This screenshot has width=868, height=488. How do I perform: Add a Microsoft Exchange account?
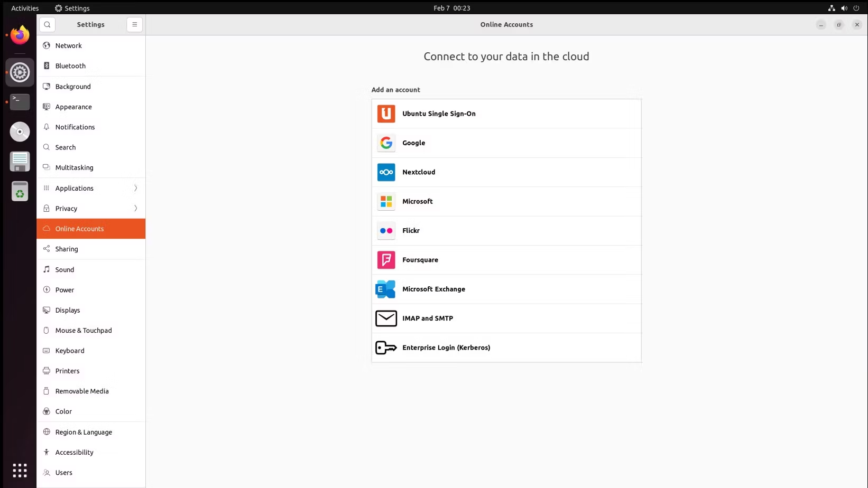point(506,289)
